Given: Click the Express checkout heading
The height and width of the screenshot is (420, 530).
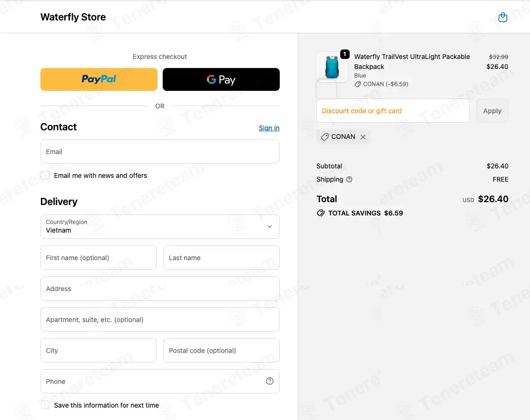Looking at the screenshot, I should (159, 57).
